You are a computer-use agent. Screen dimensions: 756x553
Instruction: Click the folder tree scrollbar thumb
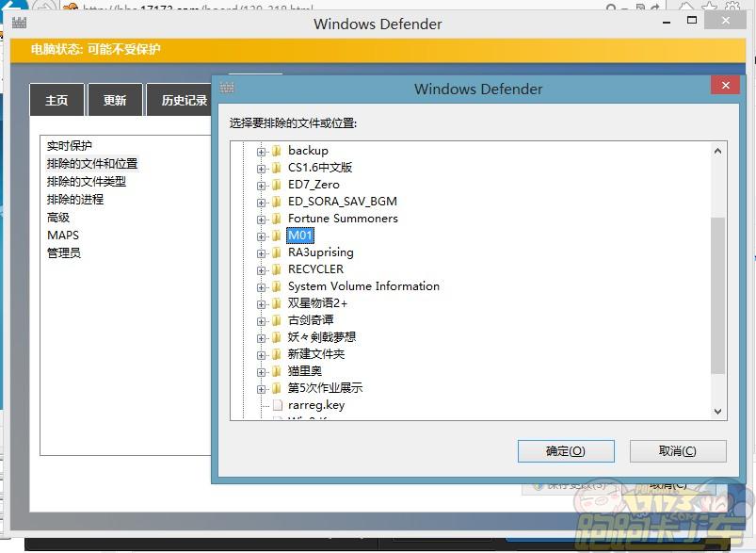pos(718,295)
